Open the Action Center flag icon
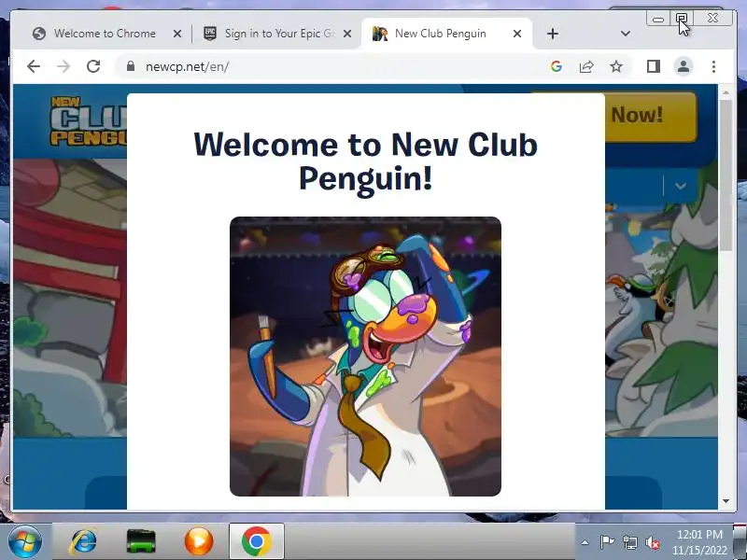This screenshot has width=747, height=560. [606, 542]
